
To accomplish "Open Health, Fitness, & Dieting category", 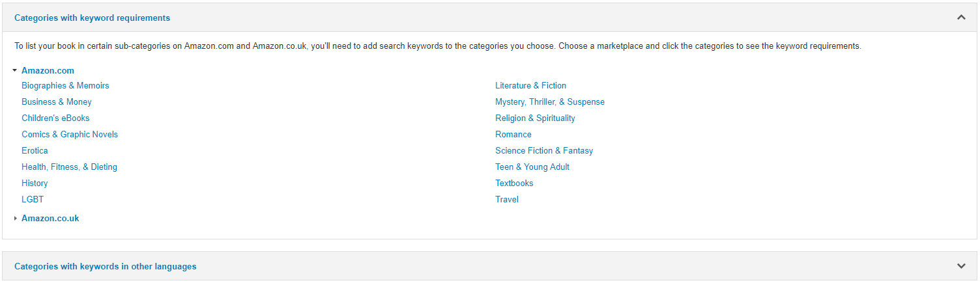I will pyautogui.click(x=69, y=167).
